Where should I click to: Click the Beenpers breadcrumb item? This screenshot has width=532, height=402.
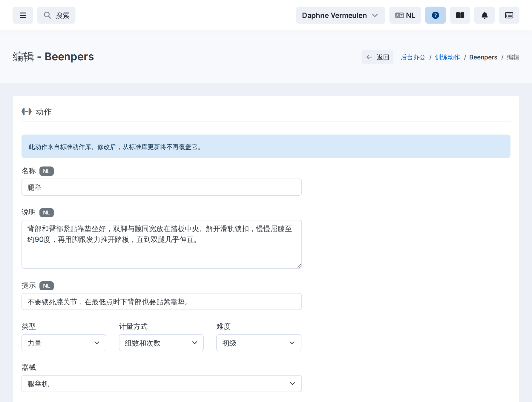(x=483, y=57)
